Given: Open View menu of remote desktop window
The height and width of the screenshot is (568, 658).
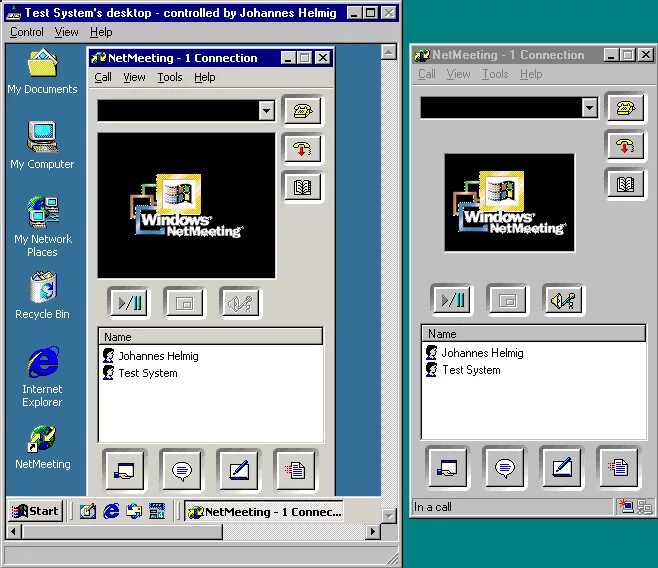Looking at the screenshot, I should click(66, 32).
